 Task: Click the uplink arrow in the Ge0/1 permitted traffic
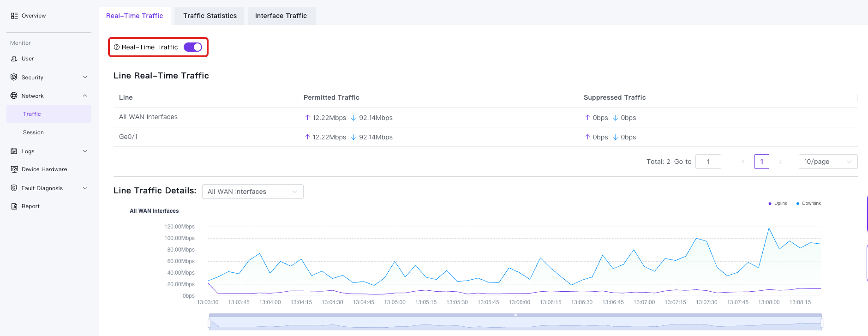(307, 137)
